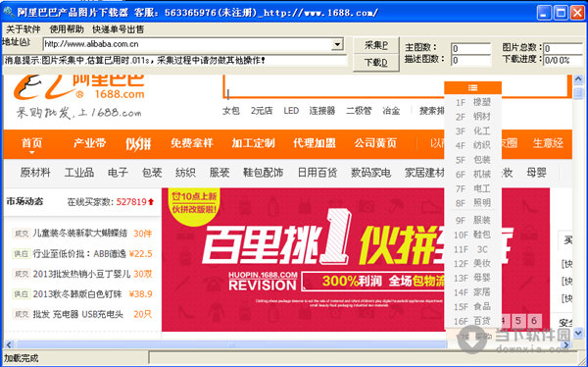Select the 主图数 value field
Image resolution: width=588 pixels, height=367 pixels.
point(470,48)
